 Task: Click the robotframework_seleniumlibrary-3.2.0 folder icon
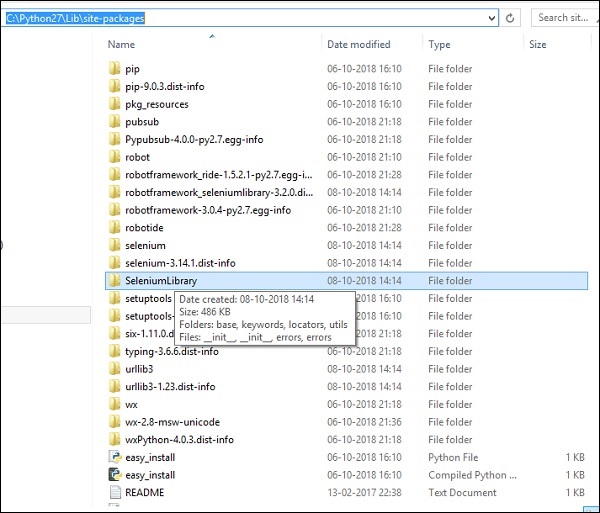click(114, 192)
